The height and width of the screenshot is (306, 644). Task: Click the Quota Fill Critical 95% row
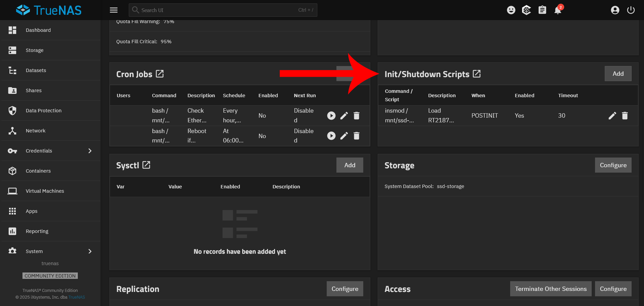pos(240,42)
